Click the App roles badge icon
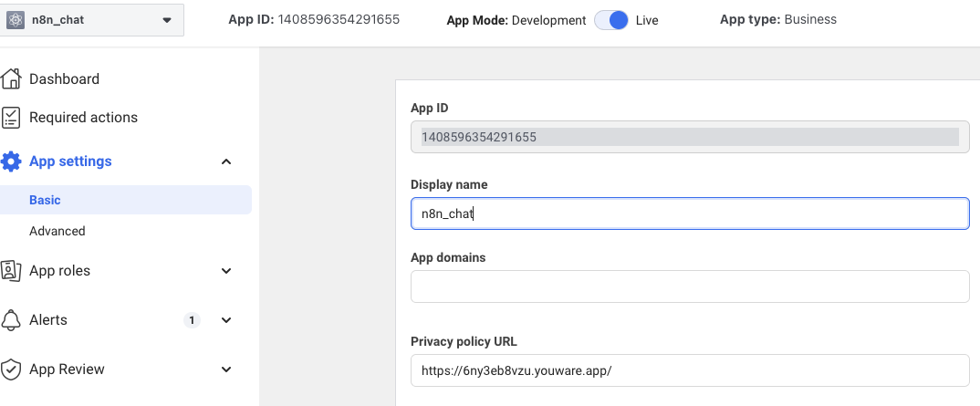Image resolution: width=980 pixels, height=406 pixels. coord(11,271)
